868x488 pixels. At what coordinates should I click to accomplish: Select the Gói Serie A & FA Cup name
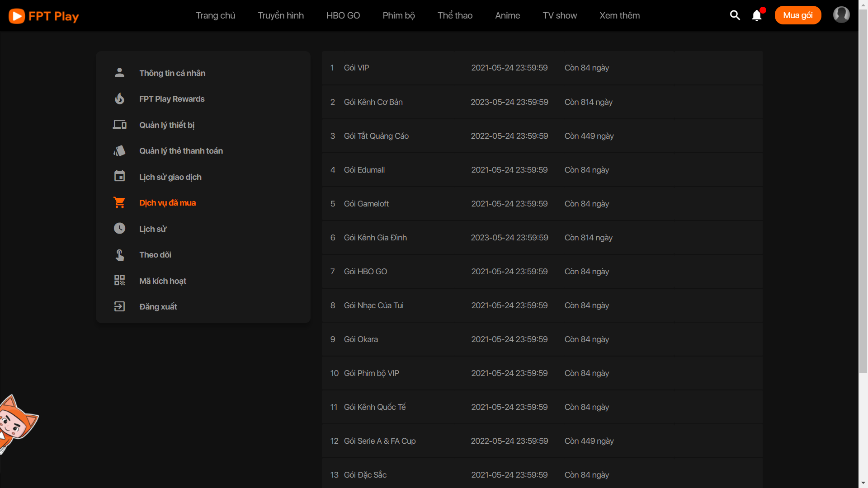point(380,441)
